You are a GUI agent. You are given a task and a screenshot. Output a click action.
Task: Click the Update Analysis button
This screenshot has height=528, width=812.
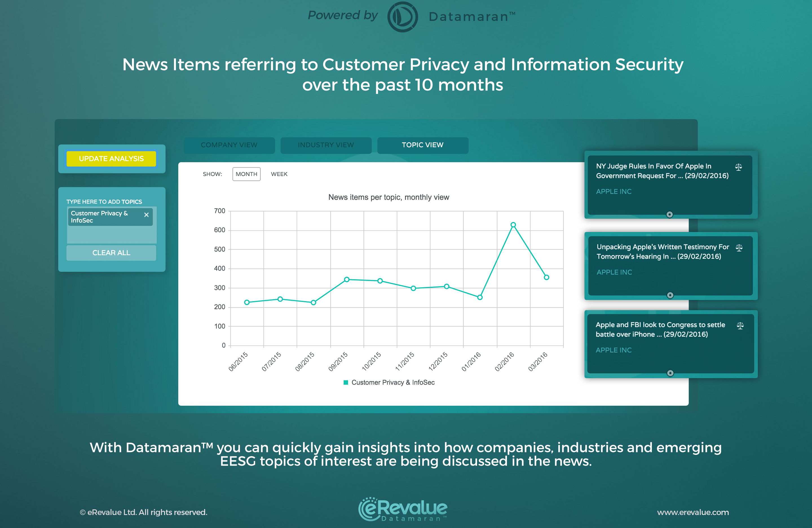pyautogui.click(x=111, y=159)
